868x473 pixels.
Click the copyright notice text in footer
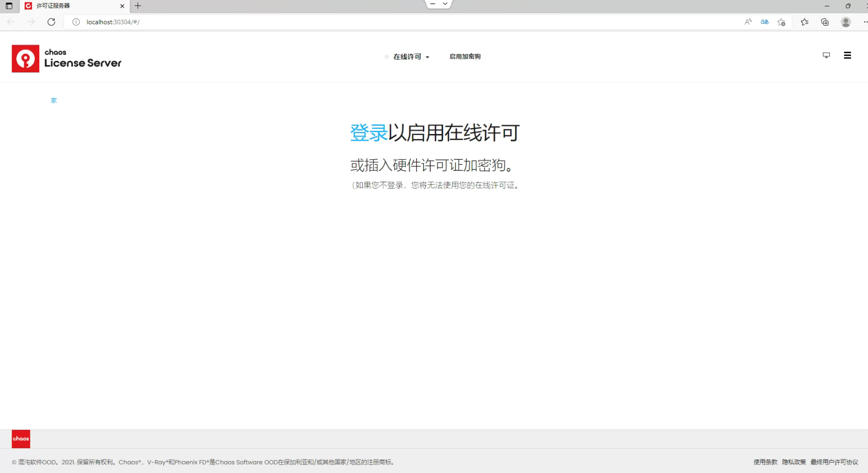point(203,462)
